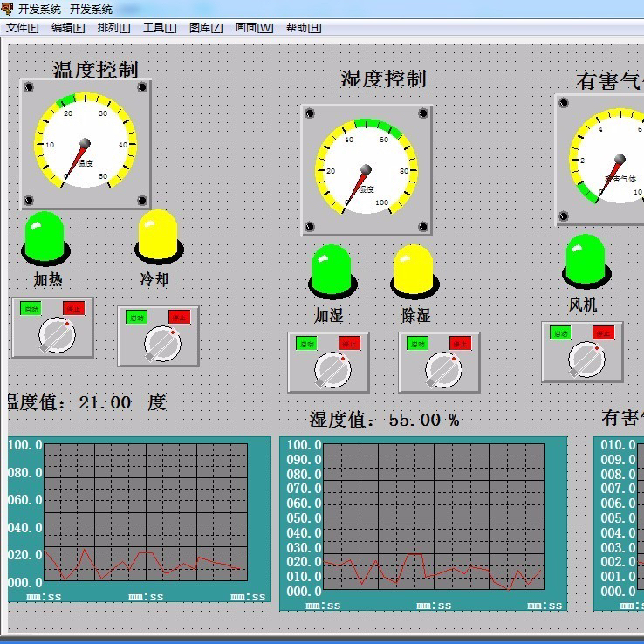The image size is (644, 644).
Task: Select the 有害气 title text at right edge
Action: pyautogui.click(x=609, y=81)
